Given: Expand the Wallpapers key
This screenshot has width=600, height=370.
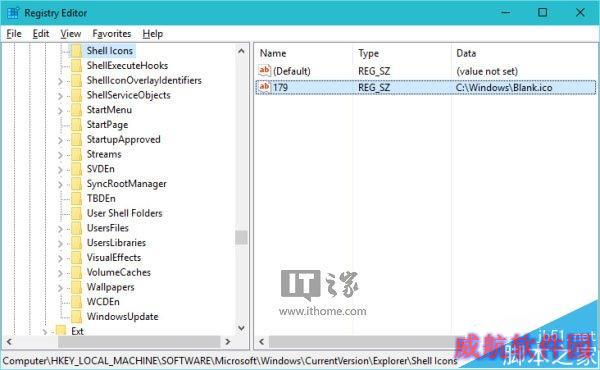Looking at the screenshot, I should [60, 288].
